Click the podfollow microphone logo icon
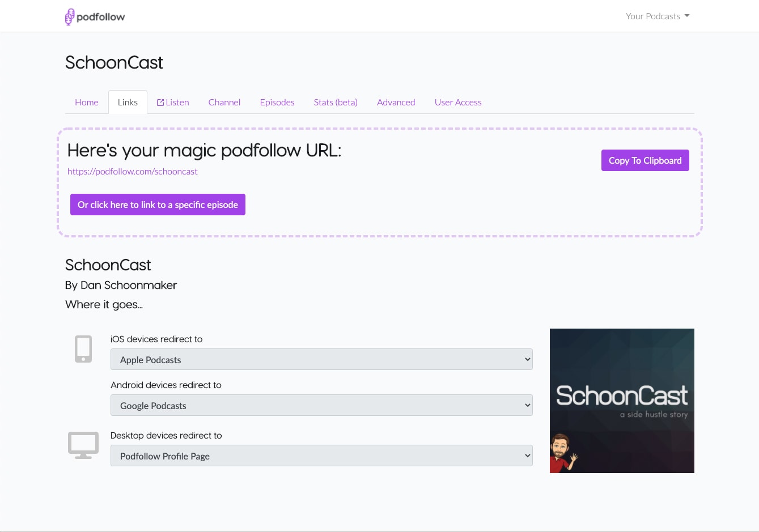The height and width of the screenshot is (532, 759). pos(69,17)
